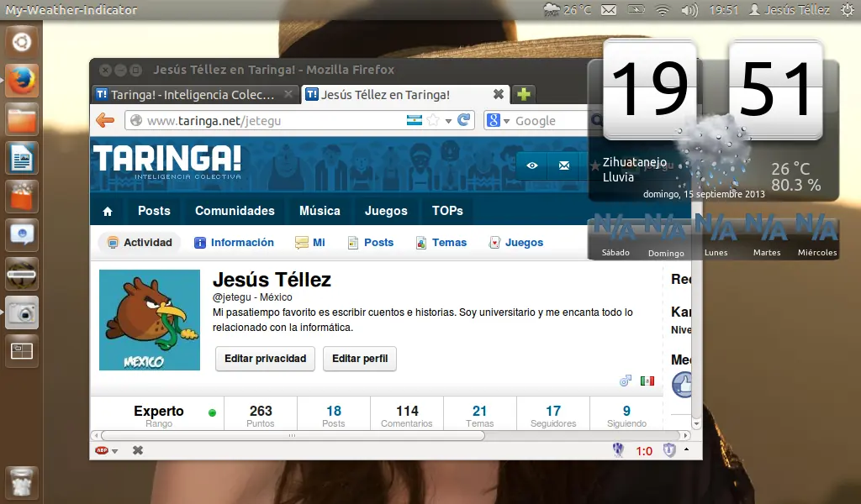Open the Adblock Plus dropdown arrow

pyautogui.click(x=114, y=451)
